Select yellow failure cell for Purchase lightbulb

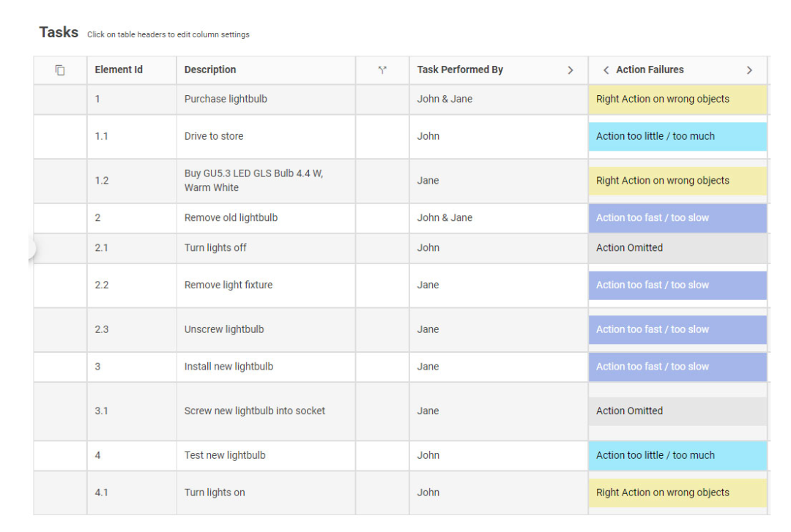tap(677, 100)
